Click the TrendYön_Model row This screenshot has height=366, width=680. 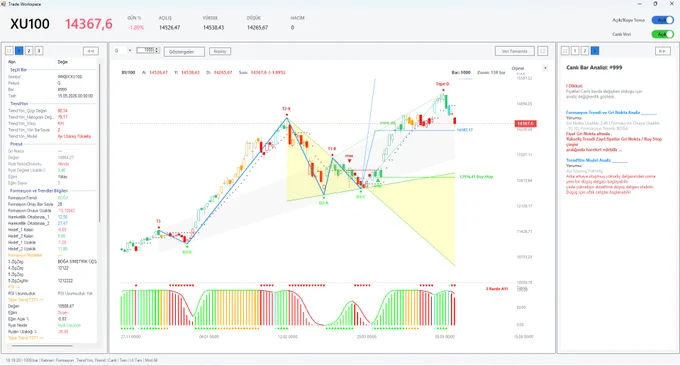[x=51, y=136]
